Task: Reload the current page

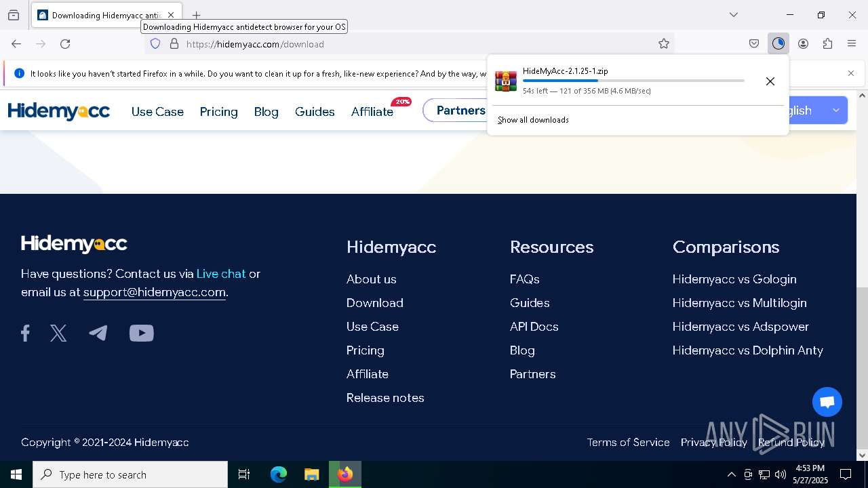Action: click(65, 44)
